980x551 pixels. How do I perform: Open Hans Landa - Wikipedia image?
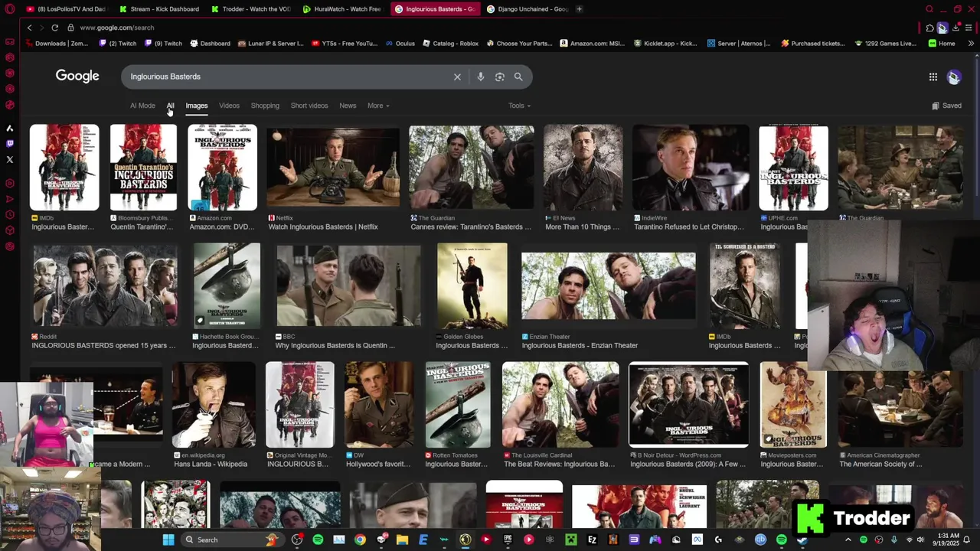(x=214, y=404)
